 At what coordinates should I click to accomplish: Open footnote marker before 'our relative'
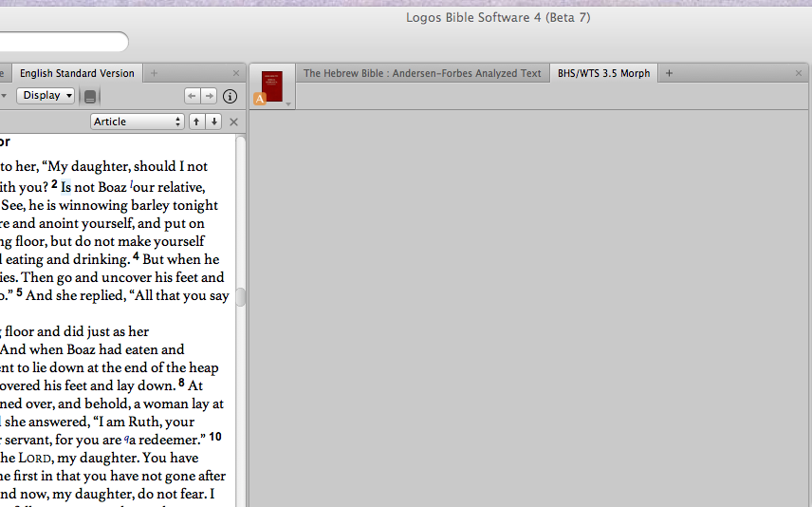[x=132, y=183]
